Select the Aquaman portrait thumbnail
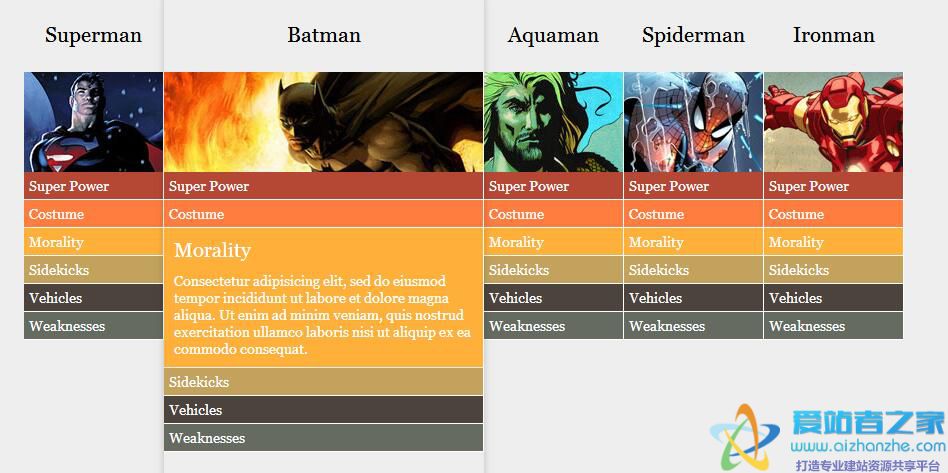948x473 pixels. tap(553, 122)
